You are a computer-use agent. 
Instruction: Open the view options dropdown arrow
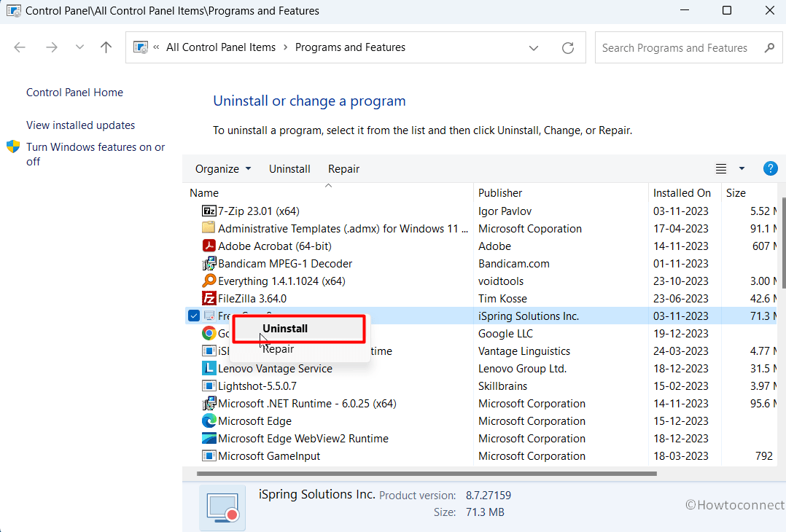pos(742,169)
